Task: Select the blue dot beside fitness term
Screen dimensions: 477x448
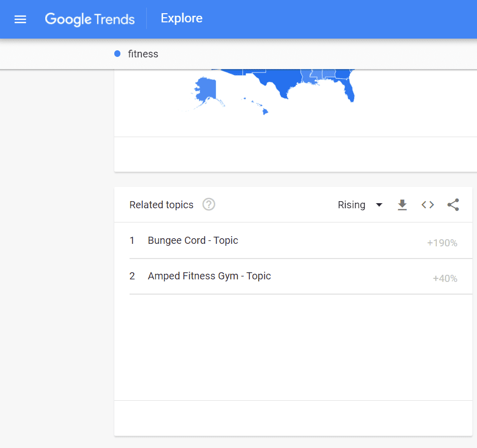Action: point(117,53)
